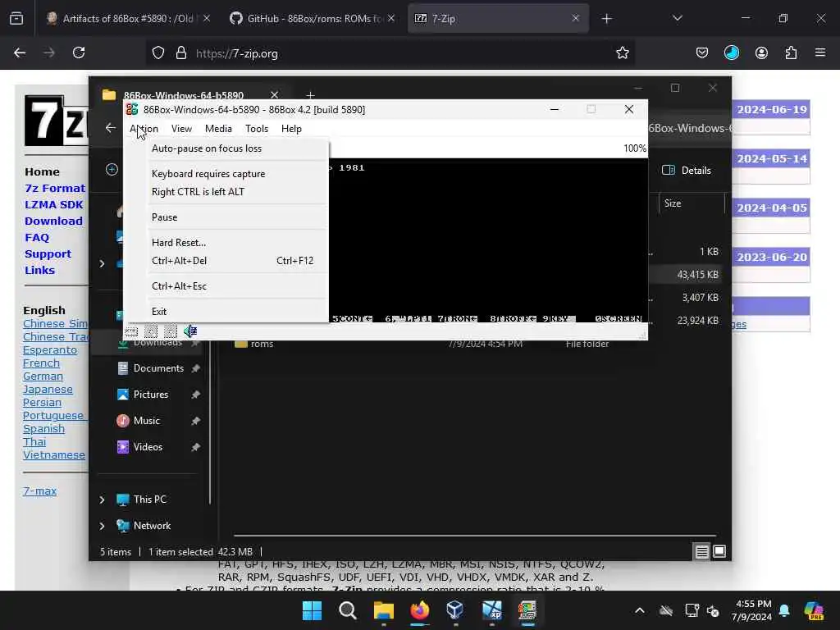The image size is (840, 630).
Task: Expand Network in navigation pane
Action: click(x=102, y=526)
